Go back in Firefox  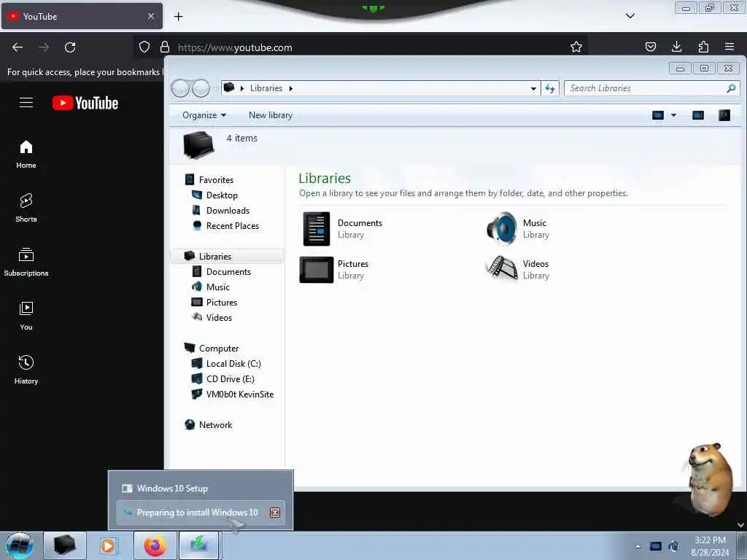tap(18, 47)
